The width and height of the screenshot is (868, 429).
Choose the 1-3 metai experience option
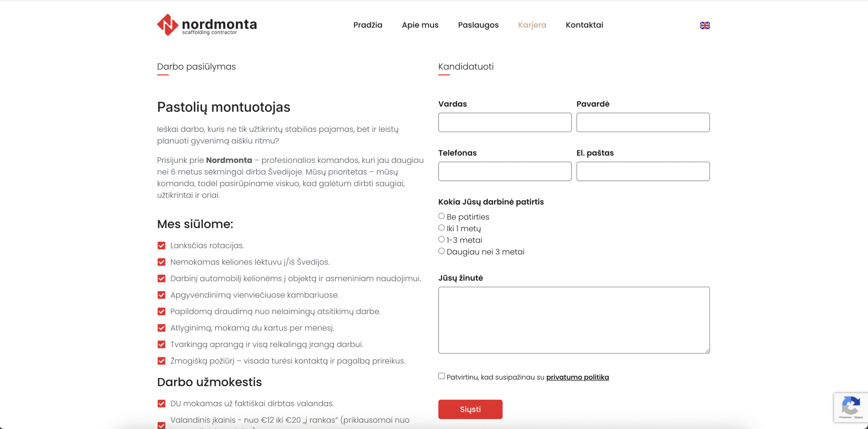[x=441, y=240]
